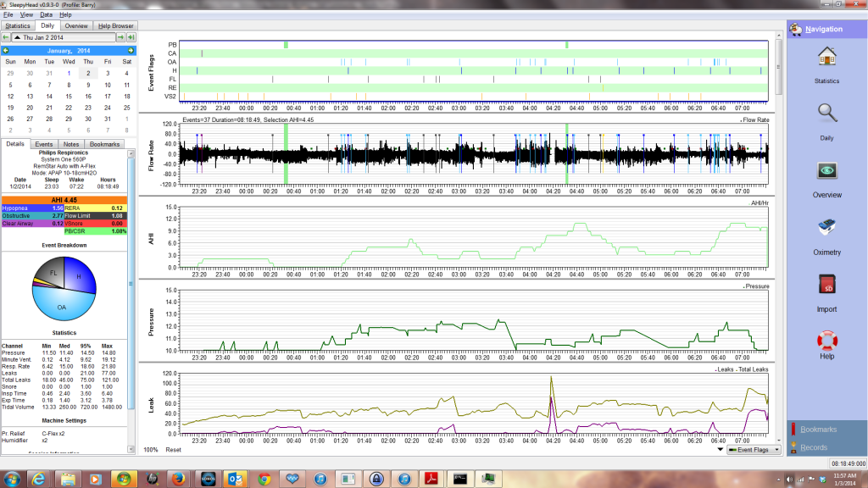
Task: Click the Import SD card icon
Action: 826,291
